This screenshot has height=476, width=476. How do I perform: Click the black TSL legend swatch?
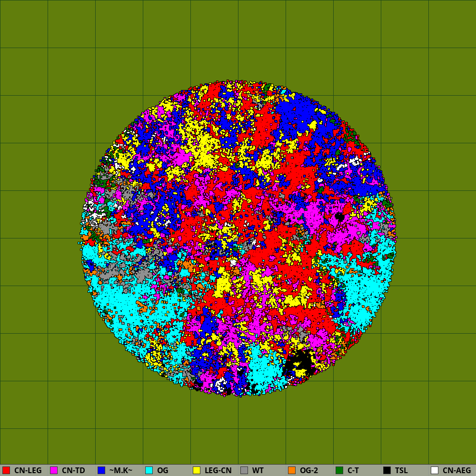(x=387, y=470)
